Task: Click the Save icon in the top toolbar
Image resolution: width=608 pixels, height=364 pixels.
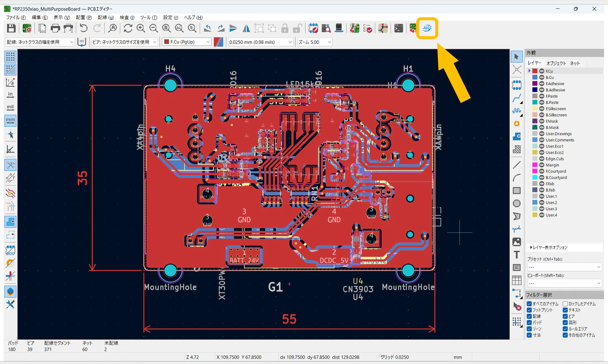Action: 11,28
